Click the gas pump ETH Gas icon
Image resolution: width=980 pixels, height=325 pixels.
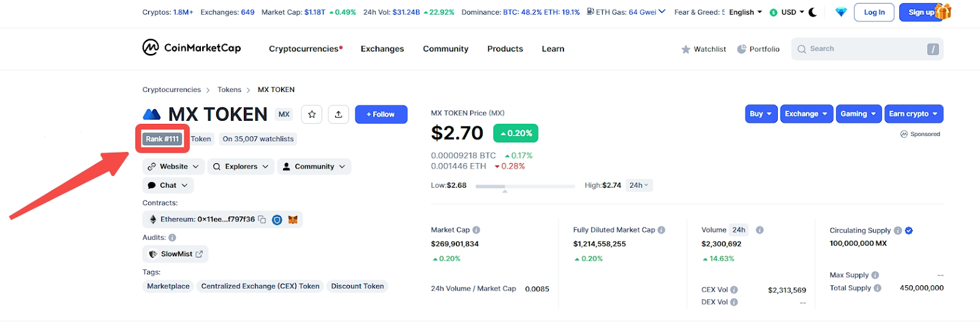[x=590, y=12]
